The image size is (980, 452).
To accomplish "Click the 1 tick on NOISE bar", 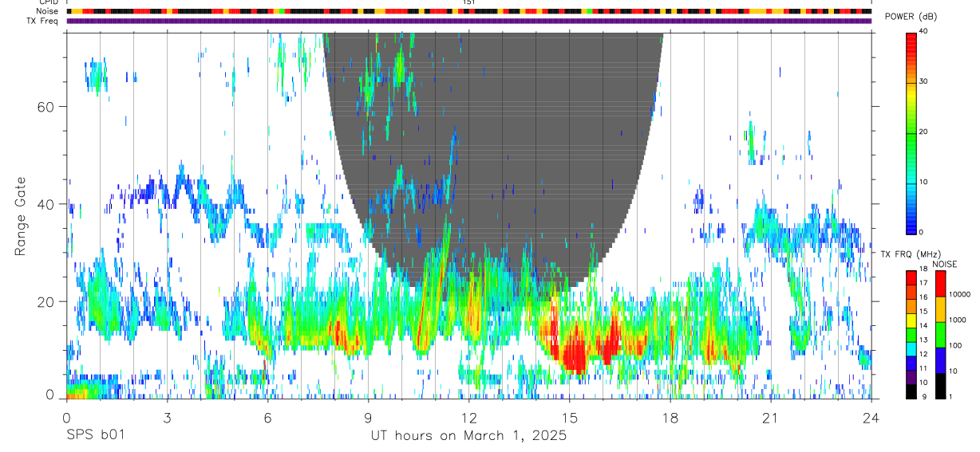I will pos(950,396).
